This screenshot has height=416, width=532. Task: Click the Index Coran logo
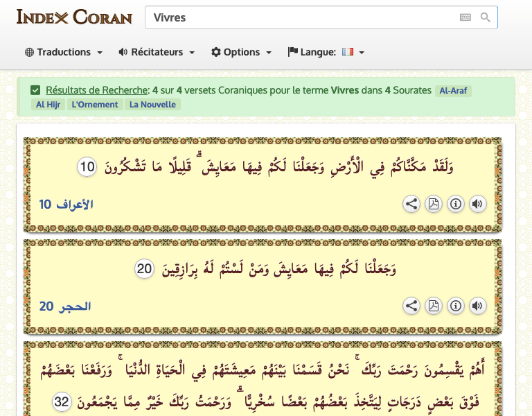tap(74, 17)
